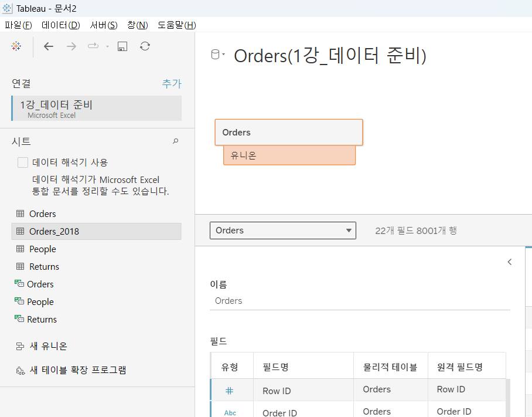Click 새 유니온 to create union
Viewport: 532px width, 417px height.
click(x=49, y=346)
